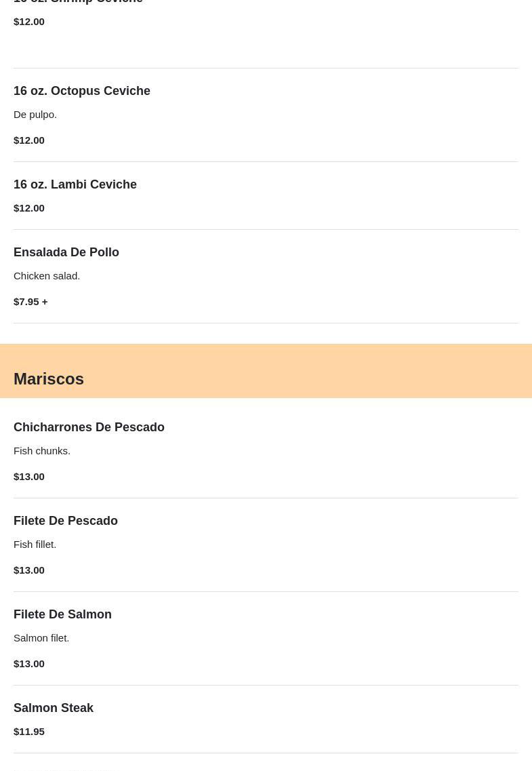532x771 pixels.
Task: Click the $7.95 + price for Ensalada De Pollo
Action: (x=30, y=301)
